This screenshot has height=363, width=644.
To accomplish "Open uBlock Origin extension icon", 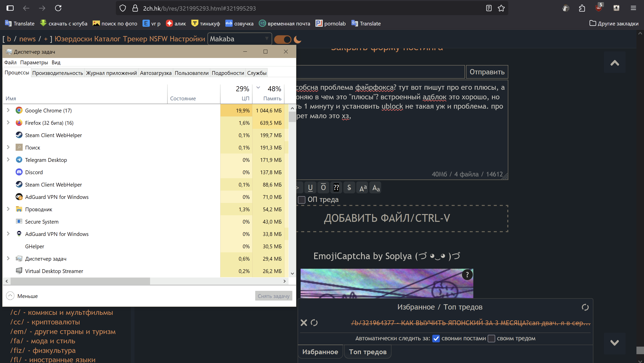I will [x=599, y=8].
